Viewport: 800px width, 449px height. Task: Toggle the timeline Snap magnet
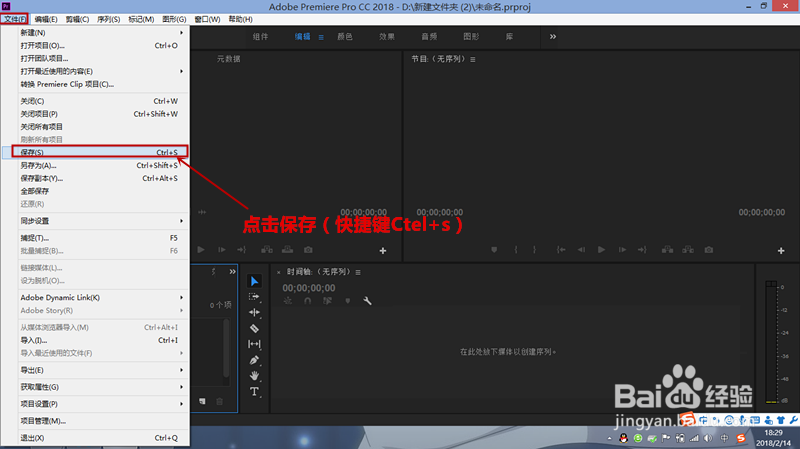(x=308, y=301)
